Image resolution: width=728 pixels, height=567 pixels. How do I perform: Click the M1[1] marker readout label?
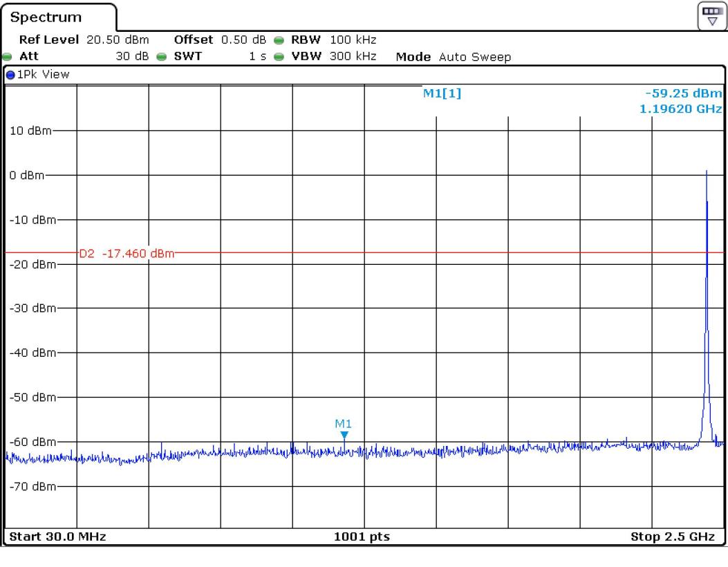442,93
